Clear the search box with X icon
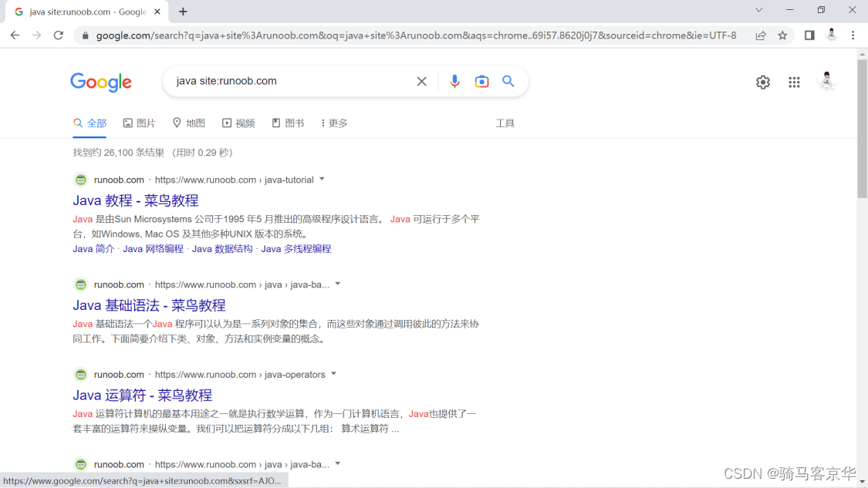This screenshot has width=868, height=488. coord(422,82)
